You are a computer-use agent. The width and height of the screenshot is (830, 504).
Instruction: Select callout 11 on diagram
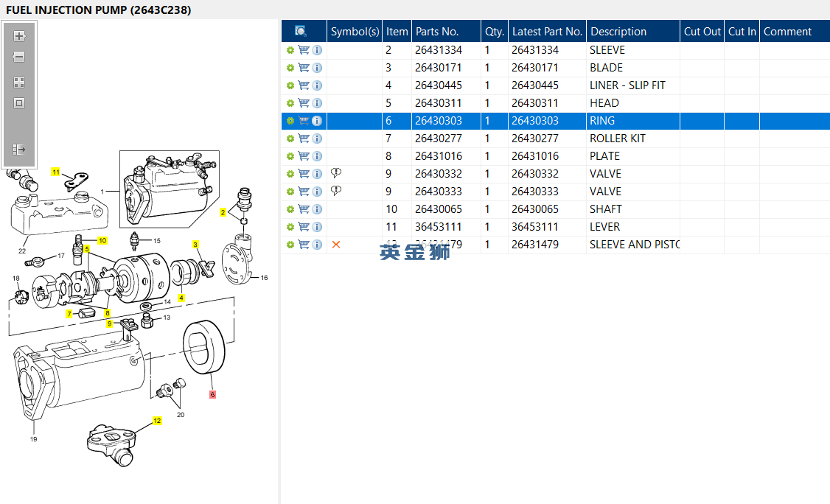click(55, 172)
